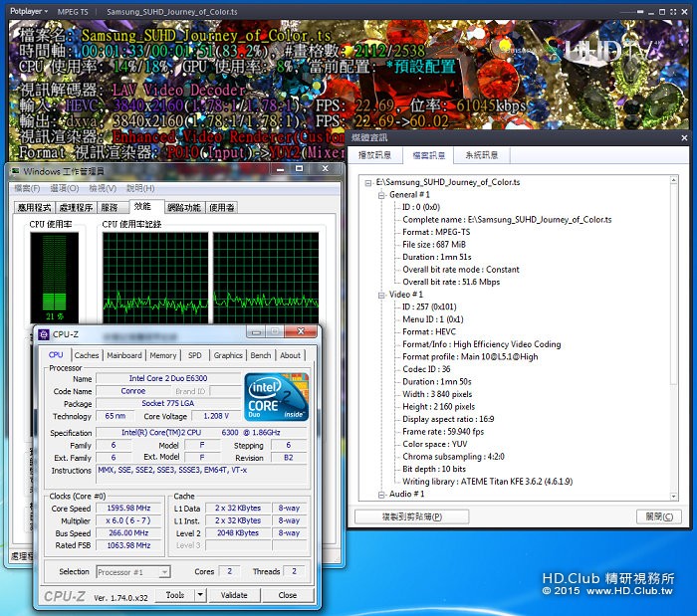Close the media info dialog with X
Viewport: 697px width, 616px height.
coord(684,138)
